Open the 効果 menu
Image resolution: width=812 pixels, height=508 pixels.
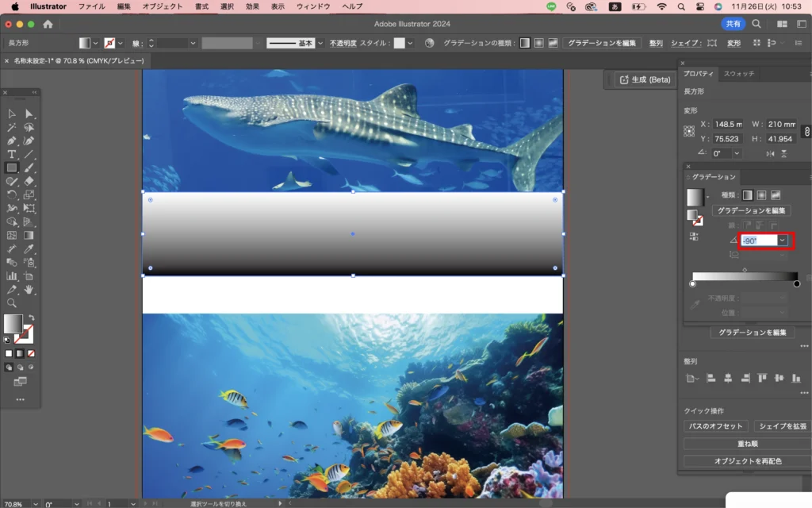tap(252, 6)
